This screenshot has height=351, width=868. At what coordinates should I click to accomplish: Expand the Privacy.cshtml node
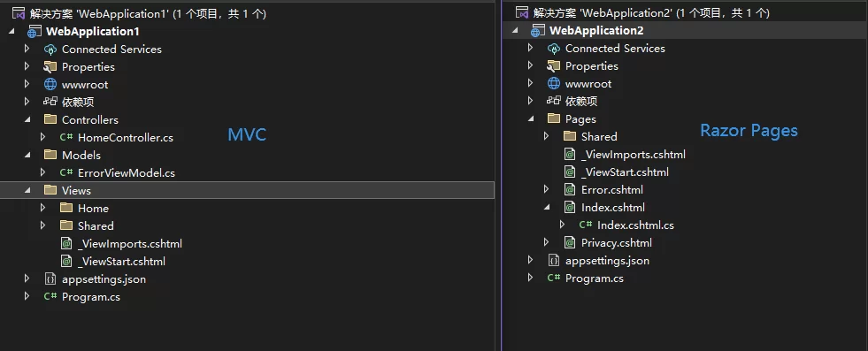[x=547, y=242]
